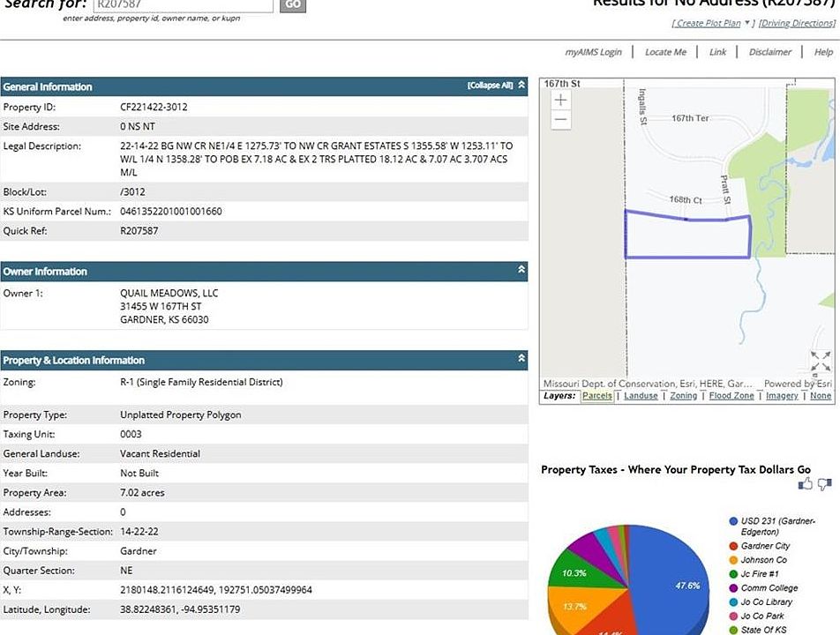Zoom in on the map with plus button

coord(561,100)
